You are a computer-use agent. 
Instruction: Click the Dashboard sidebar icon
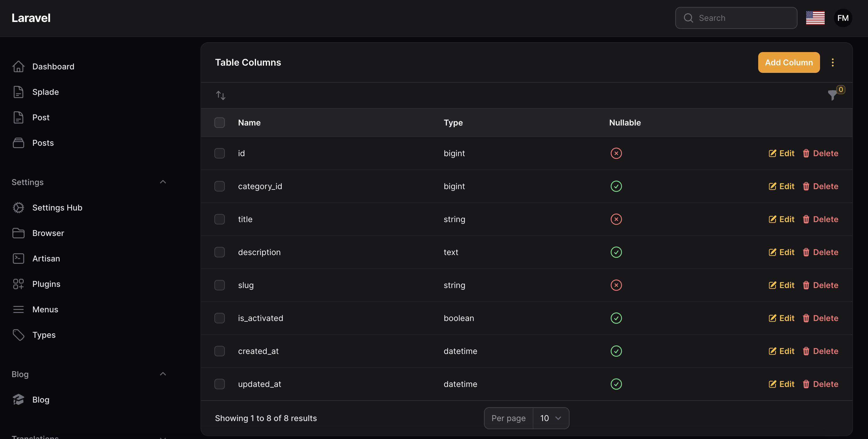click(x=18, y=66)
